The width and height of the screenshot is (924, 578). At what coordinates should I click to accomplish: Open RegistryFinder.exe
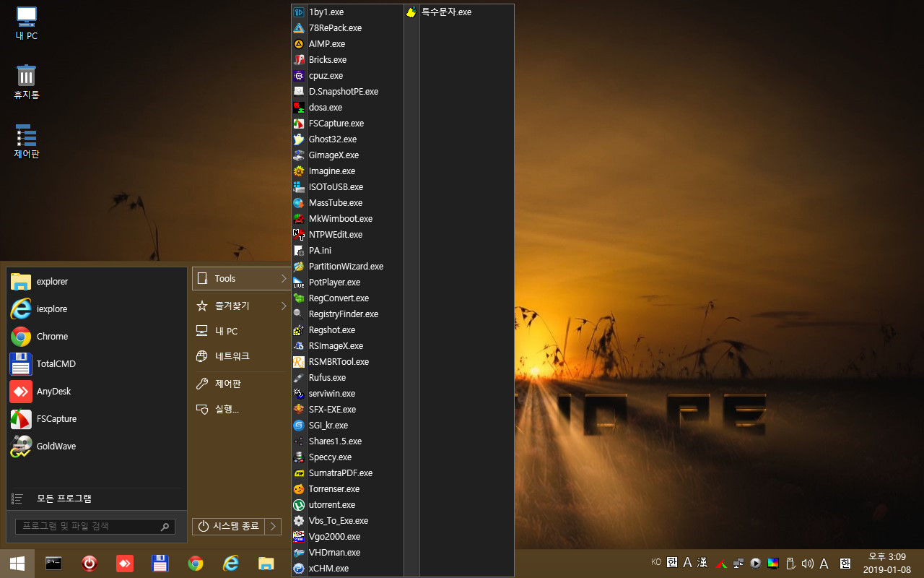[347, 314]
